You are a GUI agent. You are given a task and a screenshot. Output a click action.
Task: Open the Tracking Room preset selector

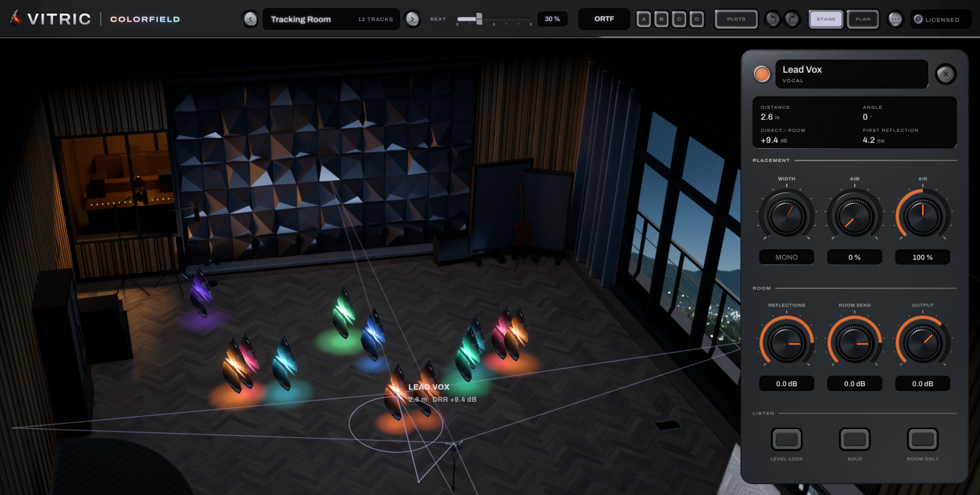click(x=331, y=19)
